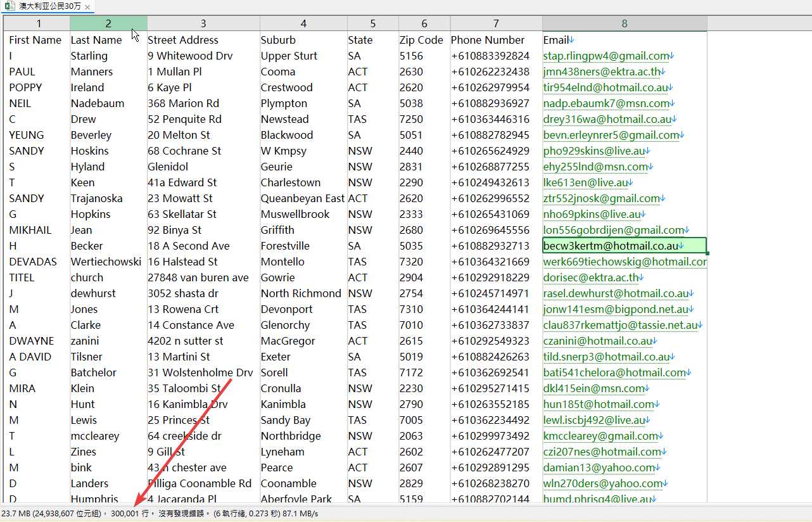The image size is (812, 522).
Task: Click the Phone Number header cell
Action: click(x=497, y=40)
